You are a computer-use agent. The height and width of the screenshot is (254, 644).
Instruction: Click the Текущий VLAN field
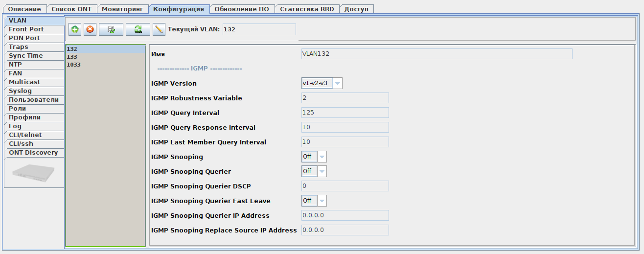pos(259,29)
